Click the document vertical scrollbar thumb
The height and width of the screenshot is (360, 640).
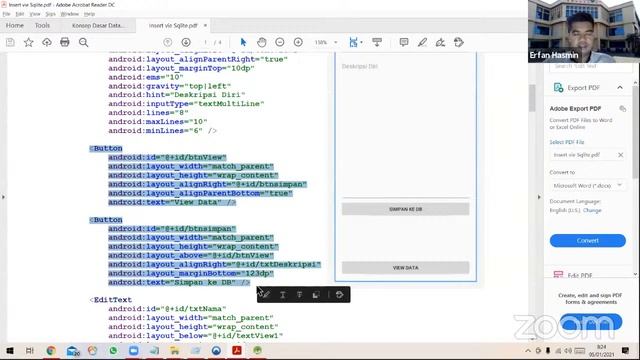pos(532,98)
